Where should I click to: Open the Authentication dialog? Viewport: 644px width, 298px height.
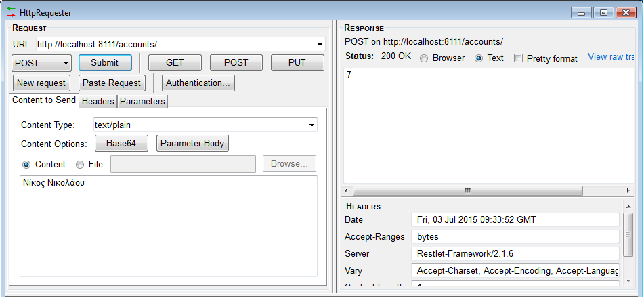tap(198, 83)
